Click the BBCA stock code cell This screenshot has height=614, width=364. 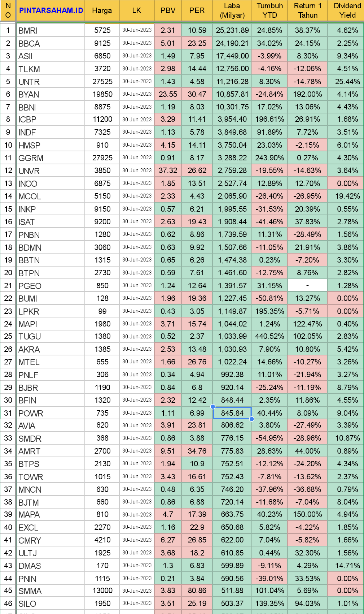click(x=51, y=44)
